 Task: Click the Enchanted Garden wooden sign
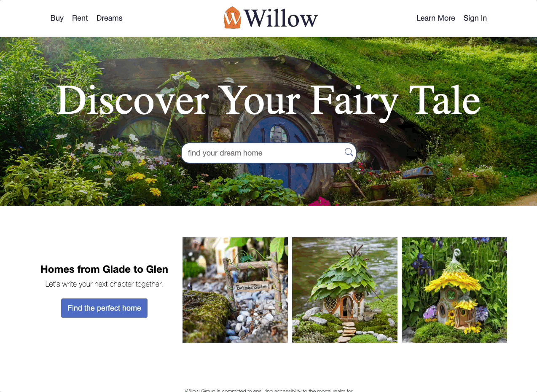(252, 287)
